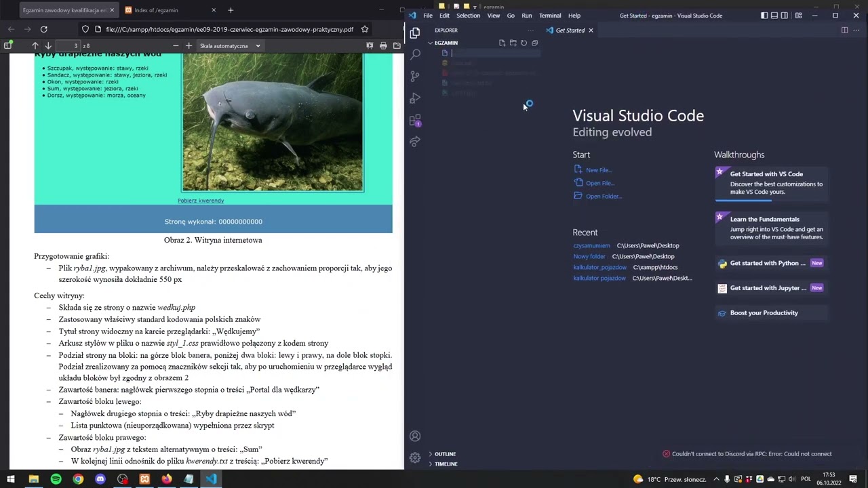Bookmark the PDF page with the star
The image size is (868, 488).
click(365, 29)
